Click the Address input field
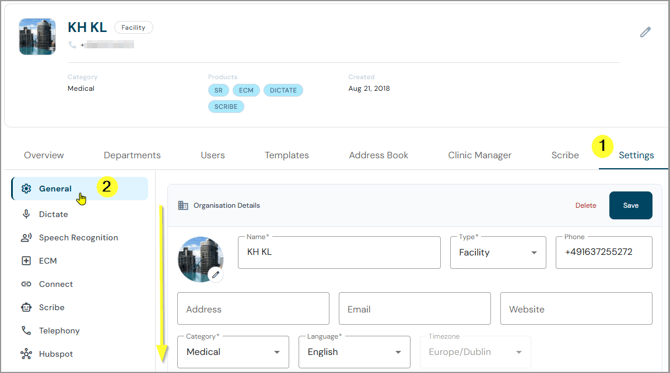 point(253,308)
